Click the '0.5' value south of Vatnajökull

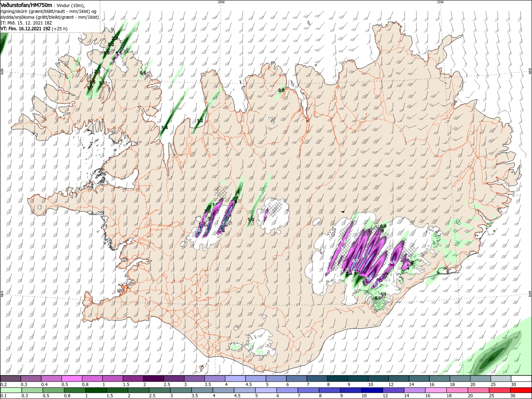tap(378, 298)
